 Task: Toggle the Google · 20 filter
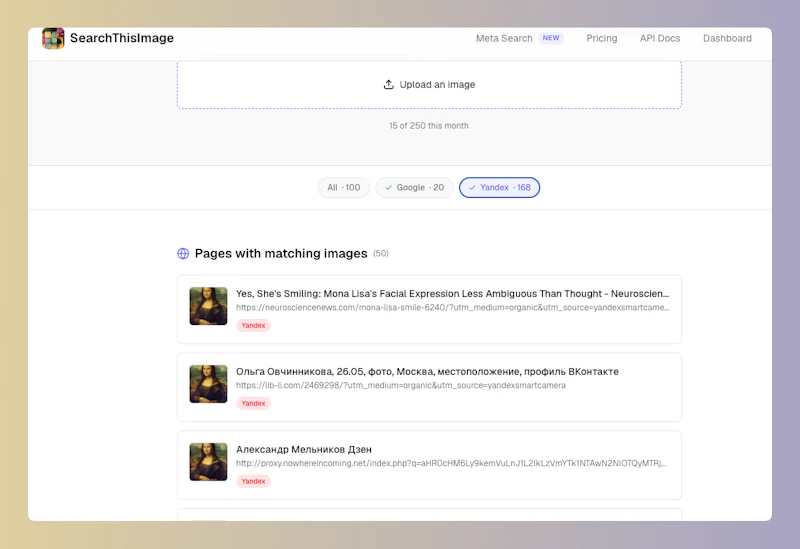(x=414, y=187)
